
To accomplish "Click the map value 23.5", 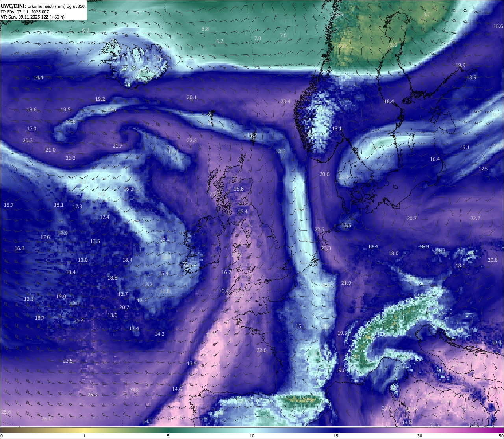I will point(68,361).
